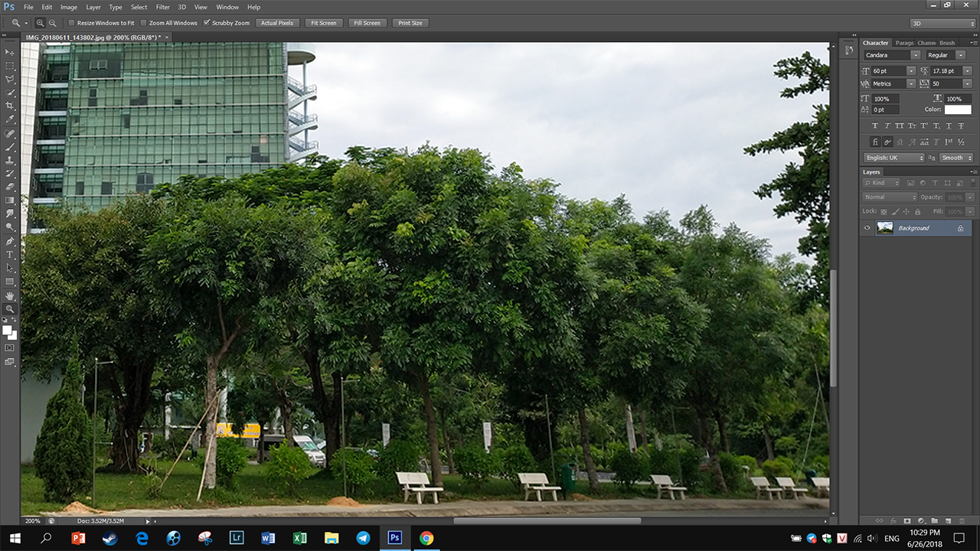Hide the Background layer eye icon
This screenshot has height=551, width=980.
click(x=867, y=228)
